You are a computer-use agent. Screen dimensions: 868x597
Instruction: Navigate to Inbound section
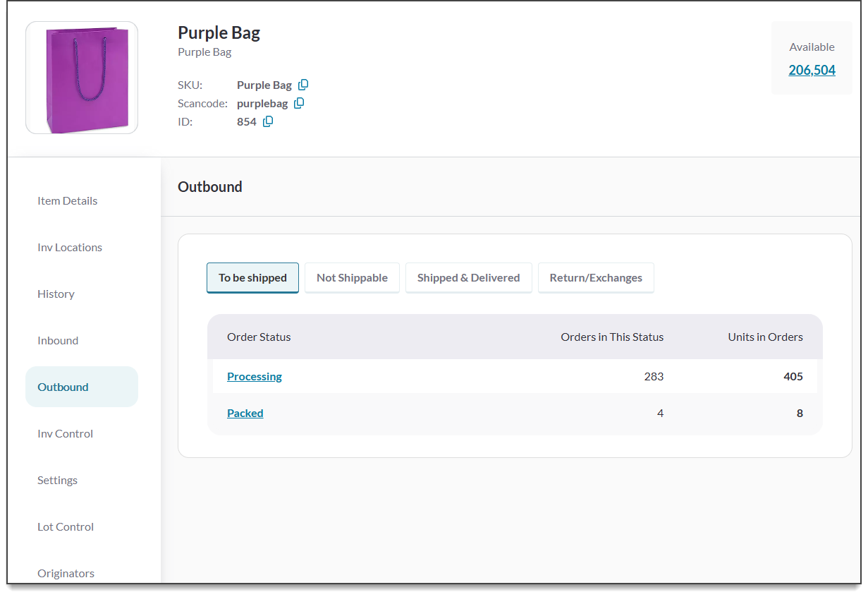coord(58,340)
